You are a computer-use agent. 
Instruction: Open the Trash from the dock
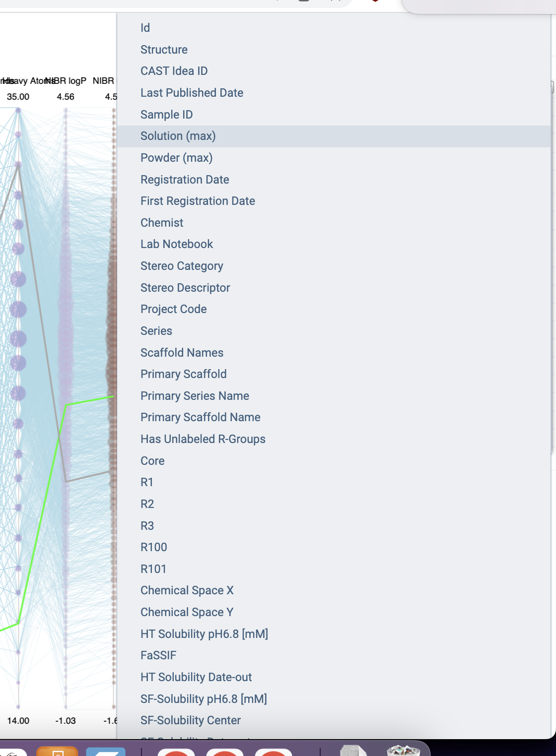pyautogui.click(x=402, y=750)
